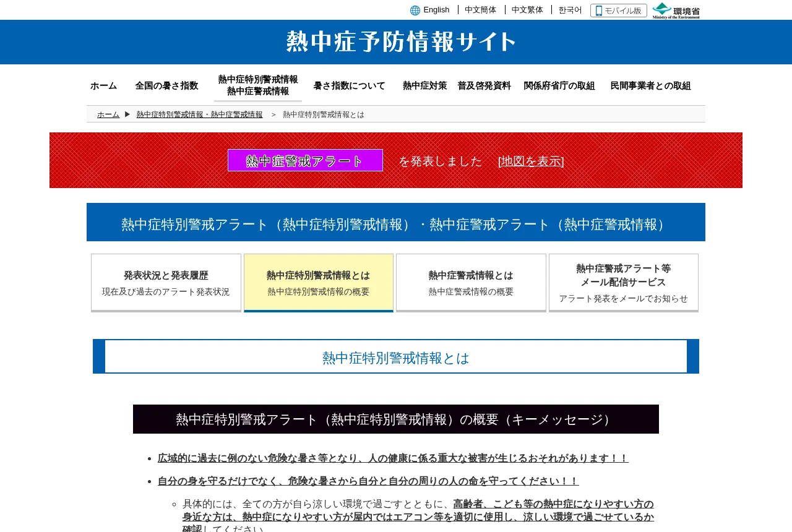Click the ホーム breadcrumb link
Screen dimensions: 792x532
pos(108,114)
